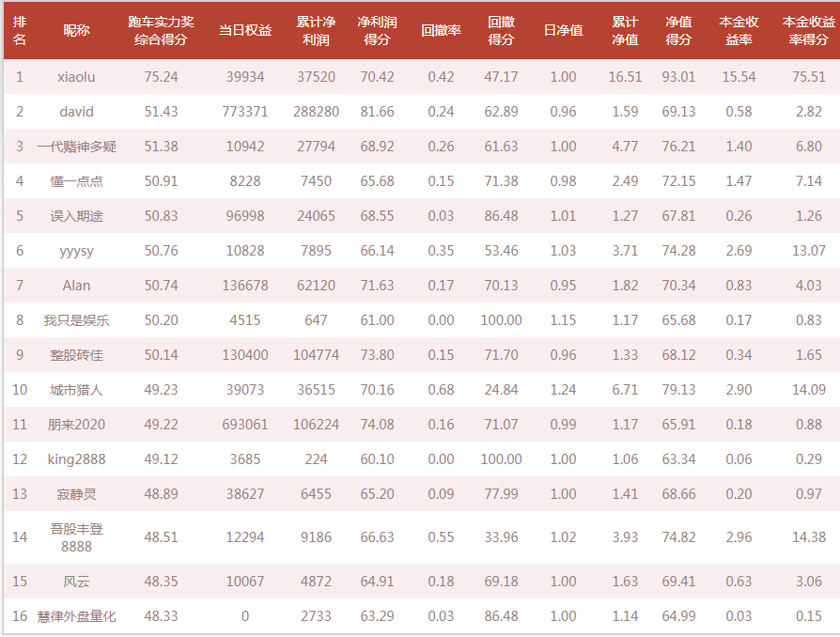Click nickname 一代赌神多疑
840x637 pixels.
[76, 147]
